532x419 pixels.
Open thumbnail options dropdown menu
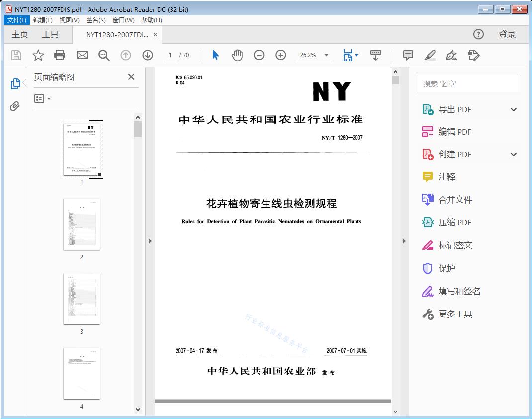[x=43, y=99]
